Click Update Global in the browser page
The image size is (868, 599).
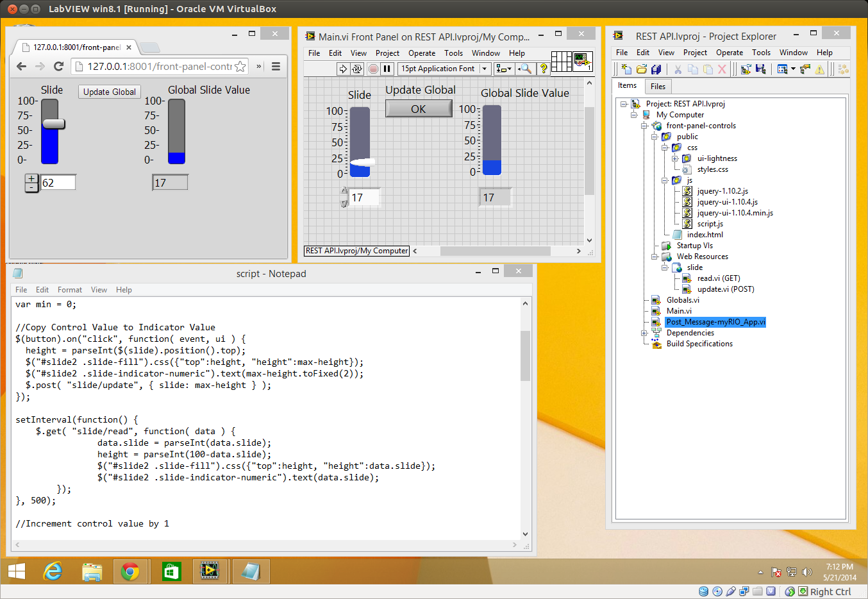tap(109, 92)
